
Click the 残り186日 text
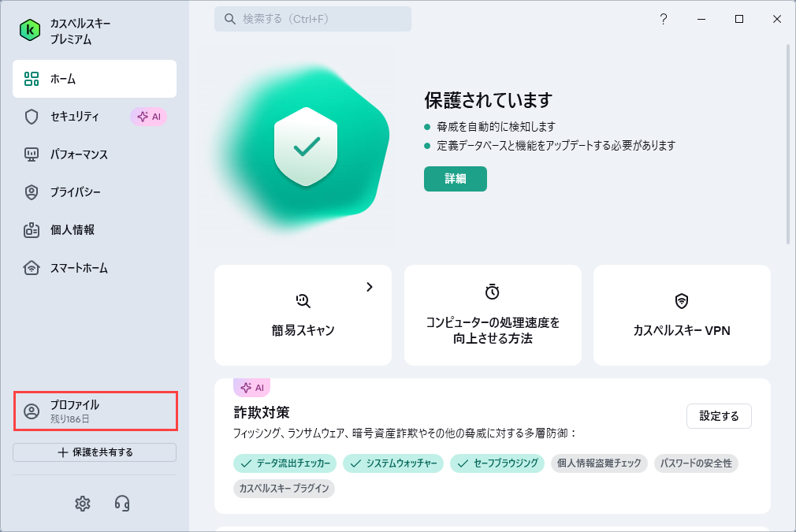[70, 419]
